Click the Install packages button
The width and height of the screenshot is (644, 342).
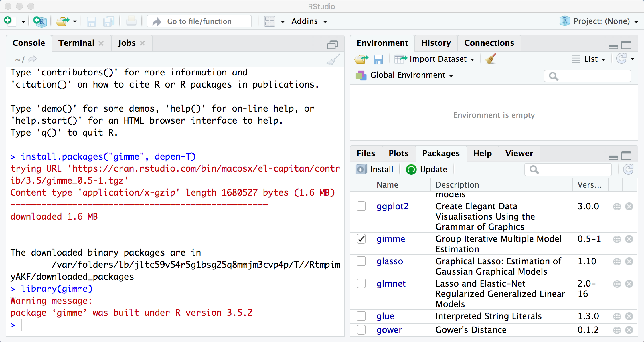tap(374, 169)
